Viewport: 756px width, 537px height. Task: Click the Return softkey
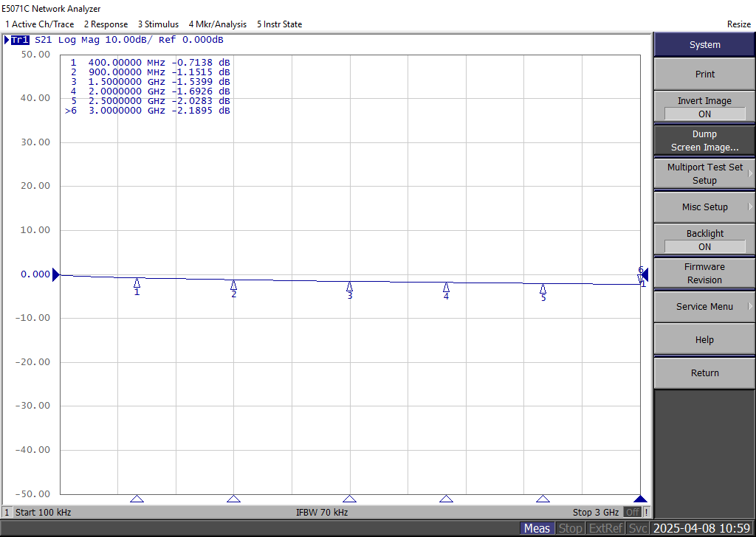coord(704,373)
